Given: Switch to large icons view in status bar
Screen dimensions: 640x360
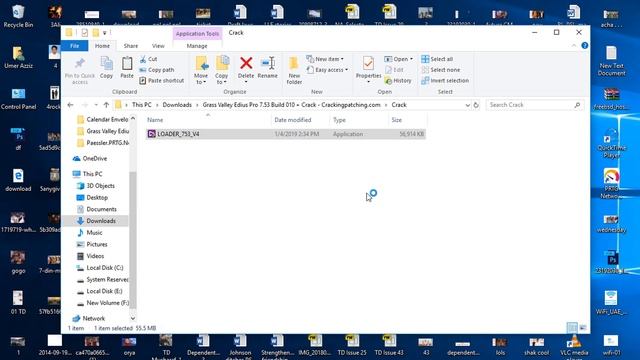Looking at the screenshot, I should [x=583, y=327].
